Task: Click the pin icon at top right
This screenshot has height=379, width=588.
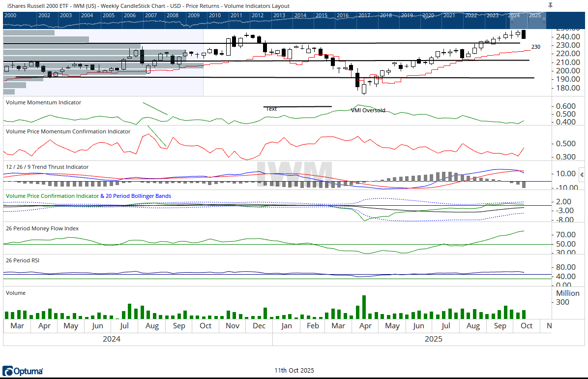Action: 550,5
